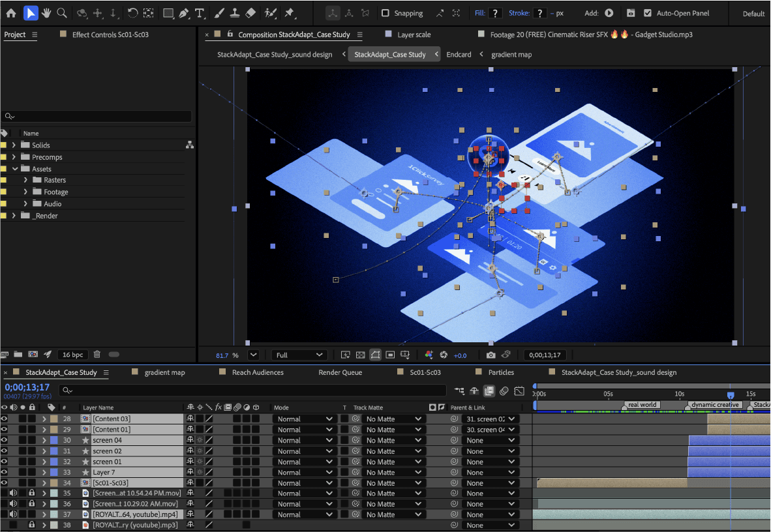Hide the screen 04 layer
The width and height of the screenshot is (771, 532).
(x=5, y=440)
